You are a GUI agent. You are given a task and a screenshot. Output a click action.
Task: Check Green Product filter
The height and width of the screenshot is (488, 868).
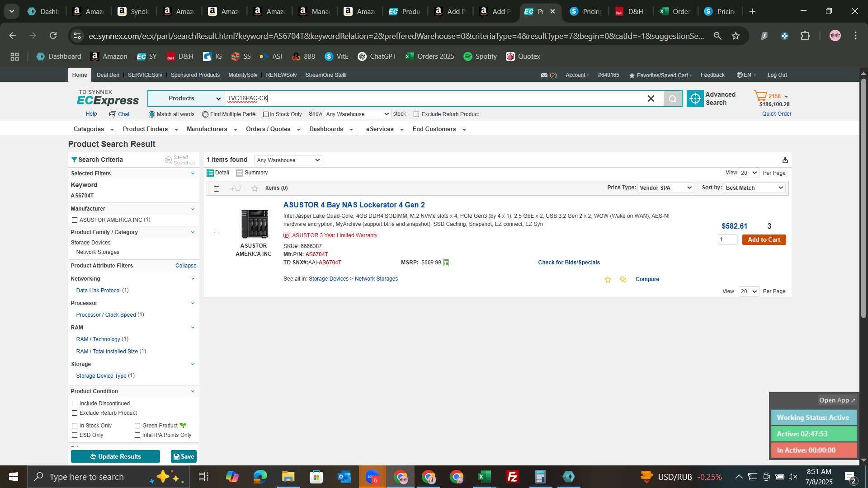pos(137,426)
